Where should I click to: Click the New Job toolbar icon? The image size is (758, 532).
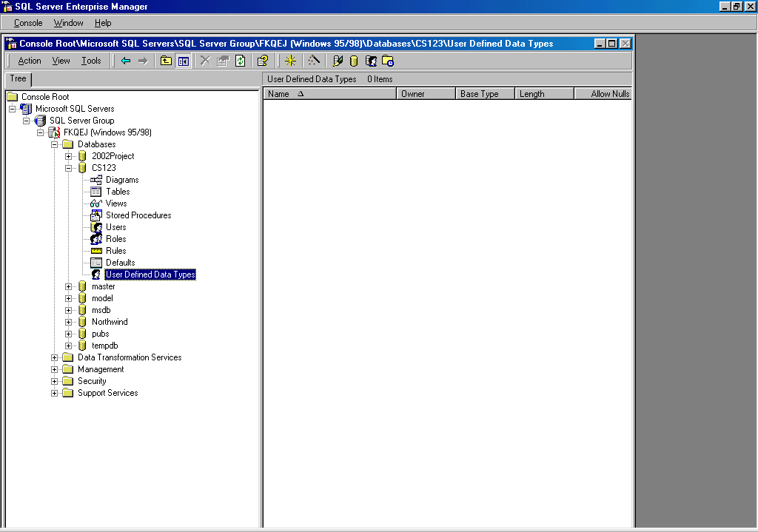tap(388, 61)
